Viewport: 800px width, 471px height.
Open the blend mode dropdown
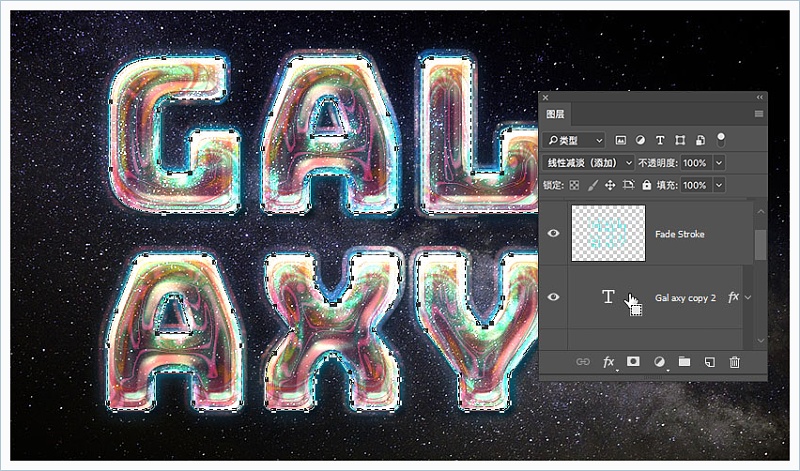[x=589, y=162]
